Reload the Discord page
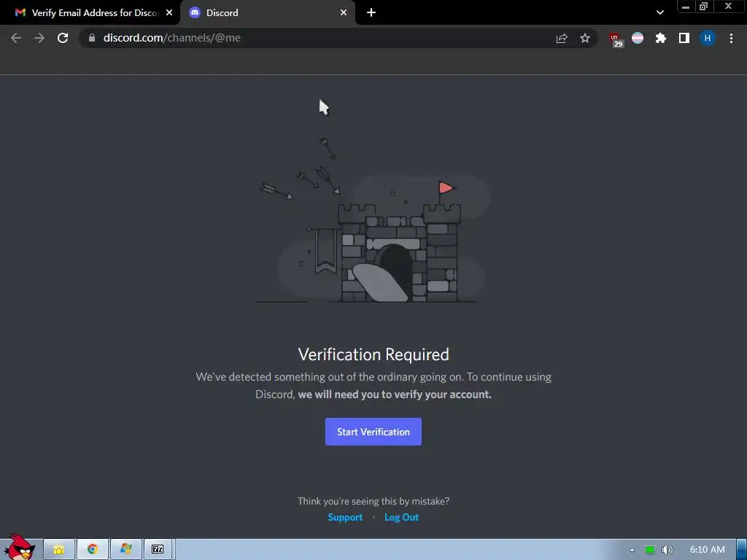747x560 pixels. click(63, 38)
